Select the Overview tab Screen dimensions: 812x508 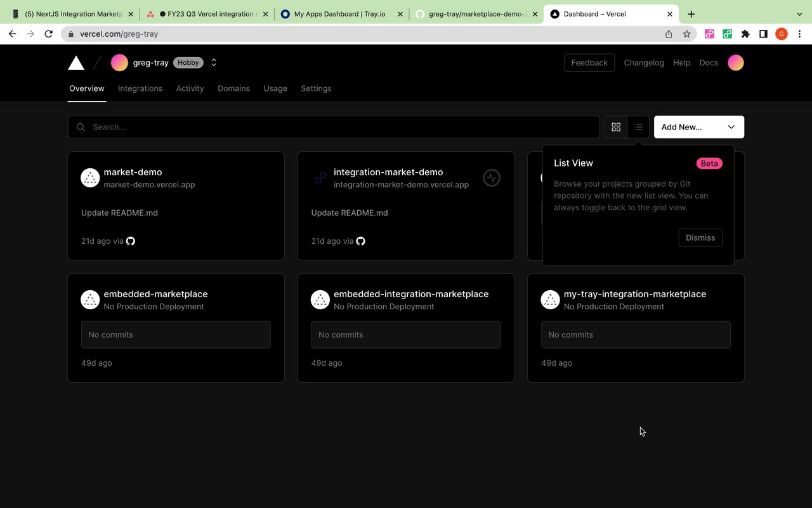click(87, 88)
